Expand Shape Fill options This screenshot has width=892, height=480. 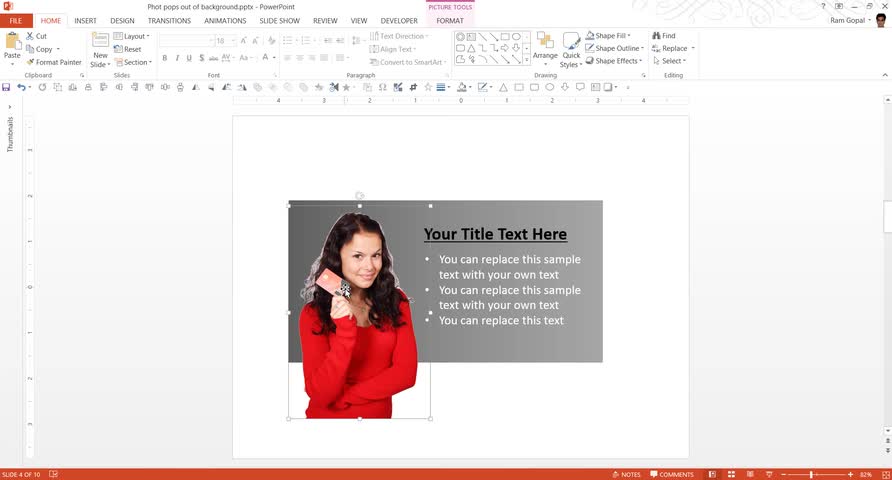tap(608, 35)
